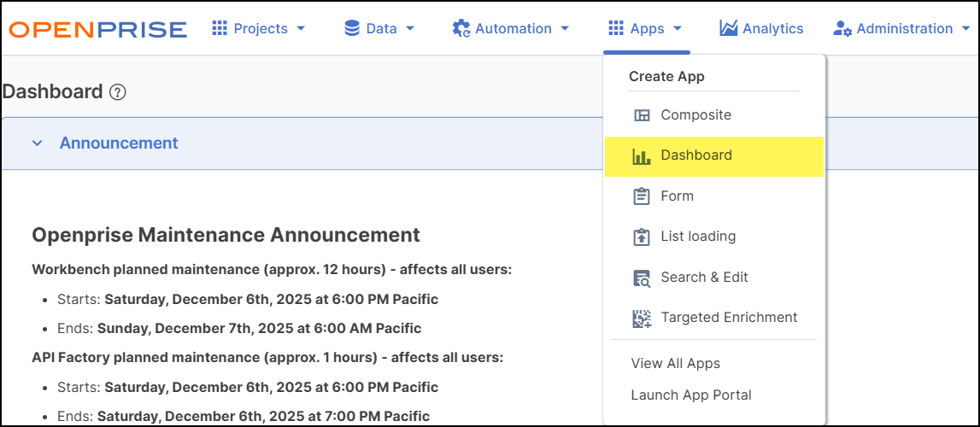Click the Announcement heading link
Image resolution: width=980 pixels, height=427 pixels.
119,143
